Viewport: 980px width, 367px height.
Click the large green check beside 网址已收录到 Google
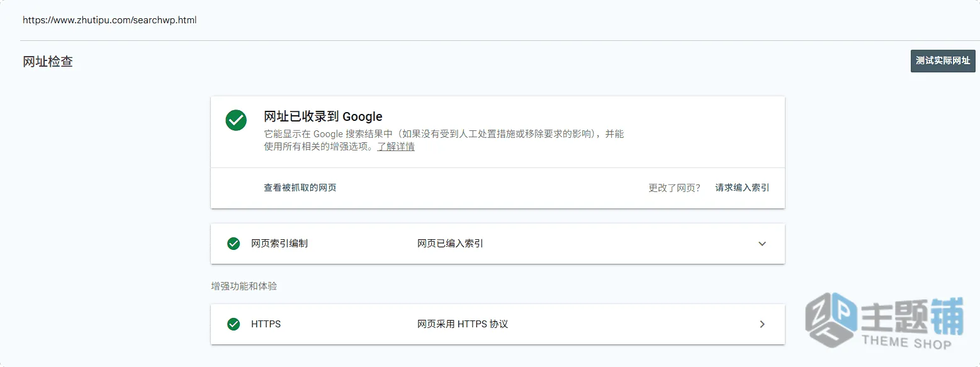coord(236,120)
